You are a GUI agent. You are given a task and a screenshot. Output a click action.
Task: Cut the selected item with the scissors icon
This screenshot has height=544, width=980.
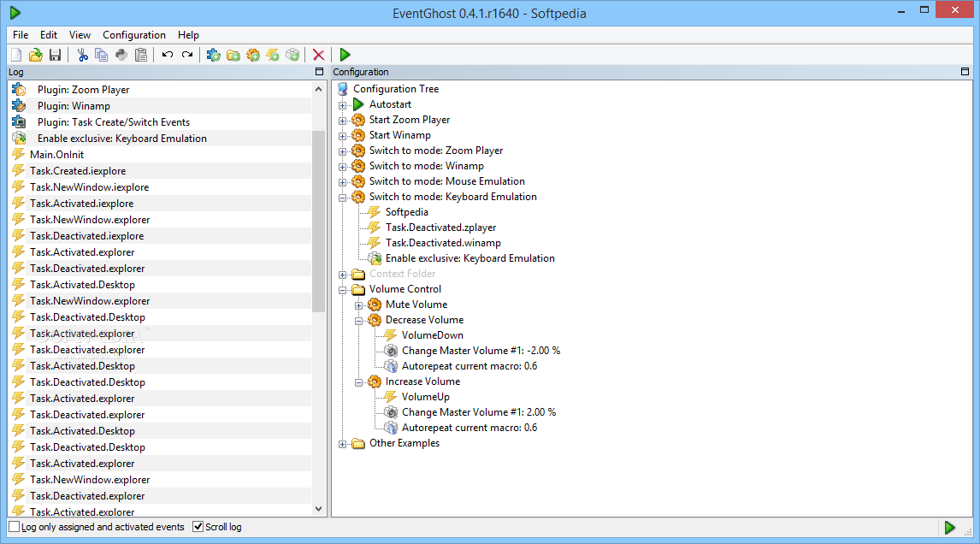click(82, 55)
